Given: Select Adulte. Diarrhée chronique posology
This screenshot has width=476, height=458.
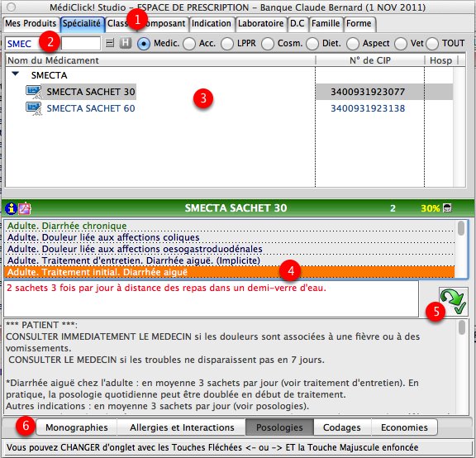Looking at the screenshot, I should pyautogui.click(x=229, y=226).
